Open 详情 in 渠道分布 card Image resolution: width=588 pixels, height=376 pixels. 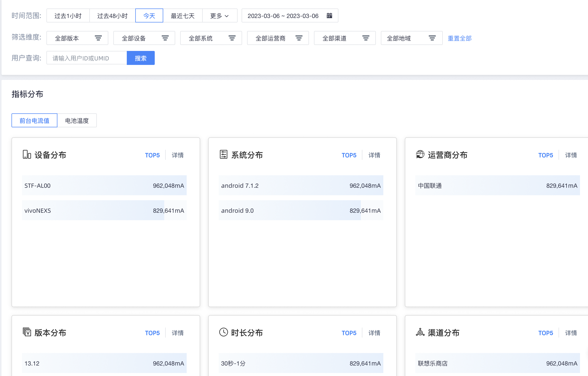pos(571,333)
